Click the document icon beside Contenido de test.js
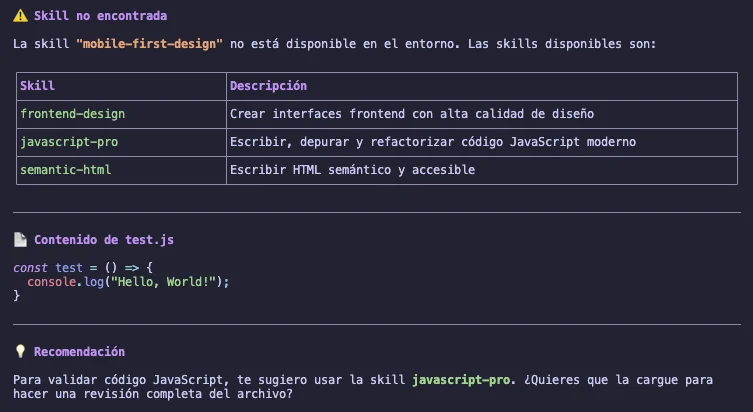This screenshot has height=412, width=753. (x=20, y=240)
